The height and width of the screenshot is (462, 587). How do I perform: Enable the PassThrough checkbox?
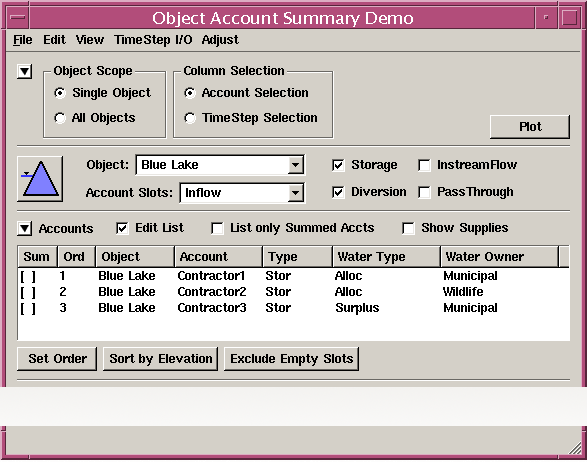tap(425, 192)
